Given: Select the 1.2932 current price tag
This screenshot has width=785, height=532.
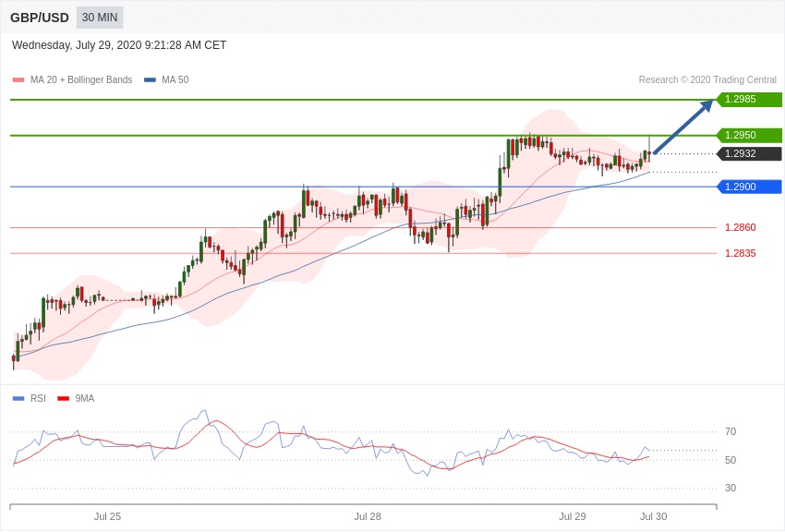Looking at the screenshot, I should tap(749, 153).
